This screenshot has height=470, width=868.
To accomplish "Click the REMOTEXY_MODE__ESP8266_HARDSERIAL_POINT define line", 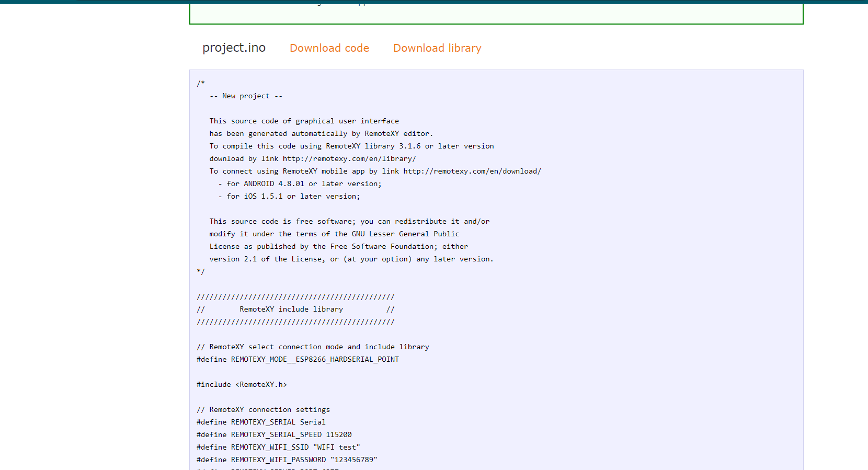I will tap(298, 360).
